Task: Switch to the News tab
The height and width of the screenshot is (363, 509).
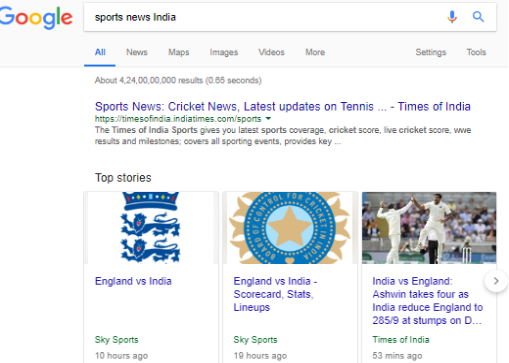Action: pyautogui.click(x=137, y=52)
